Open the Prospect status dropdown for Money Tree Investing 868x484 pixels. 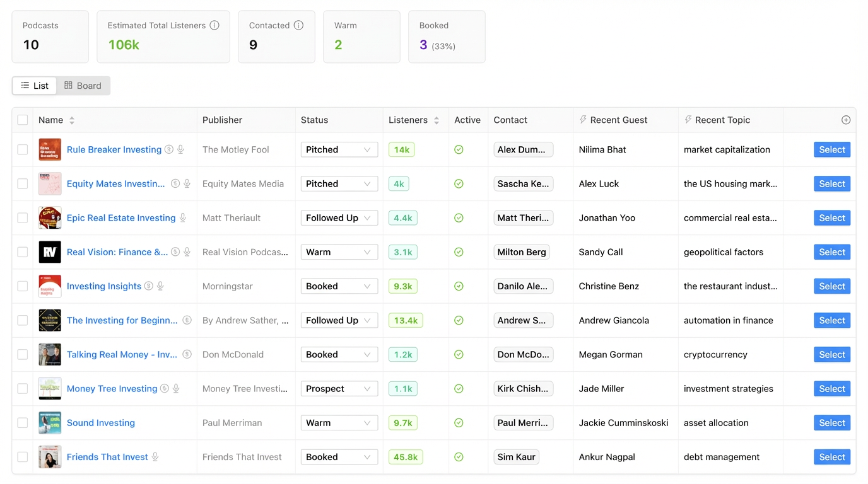[x=339, y=388]
